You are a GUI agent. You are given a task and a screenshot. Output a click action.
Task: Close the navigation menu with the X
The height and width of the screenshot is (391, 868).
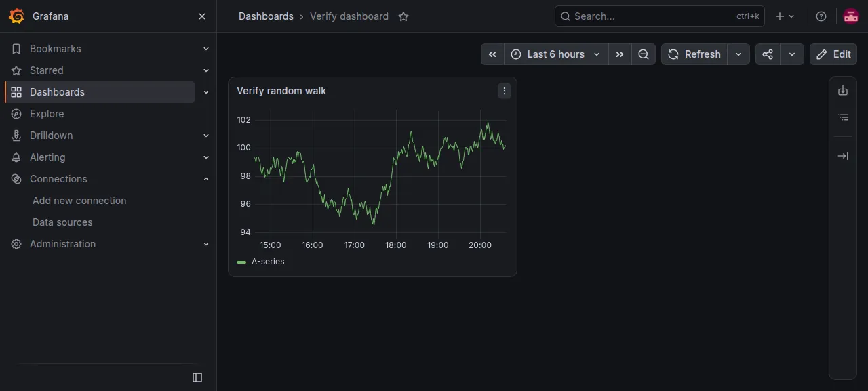(202, 16)
